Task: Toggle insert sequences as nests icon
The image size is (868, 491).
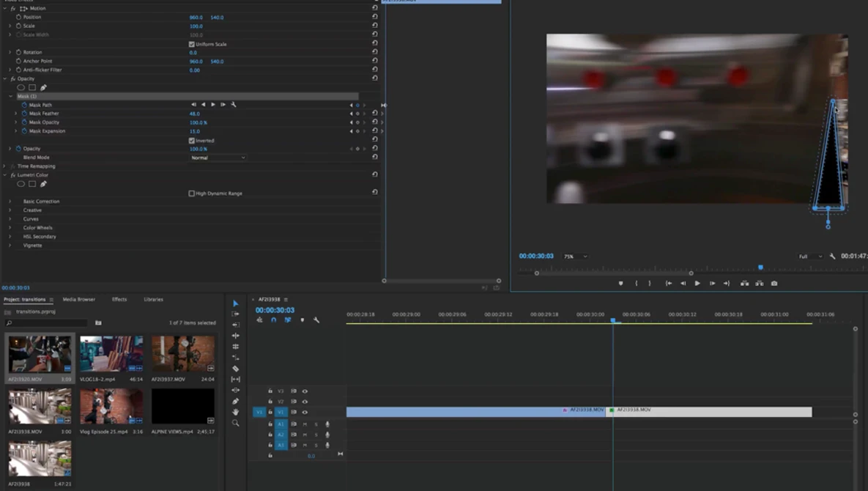Action: coord(259,320)
